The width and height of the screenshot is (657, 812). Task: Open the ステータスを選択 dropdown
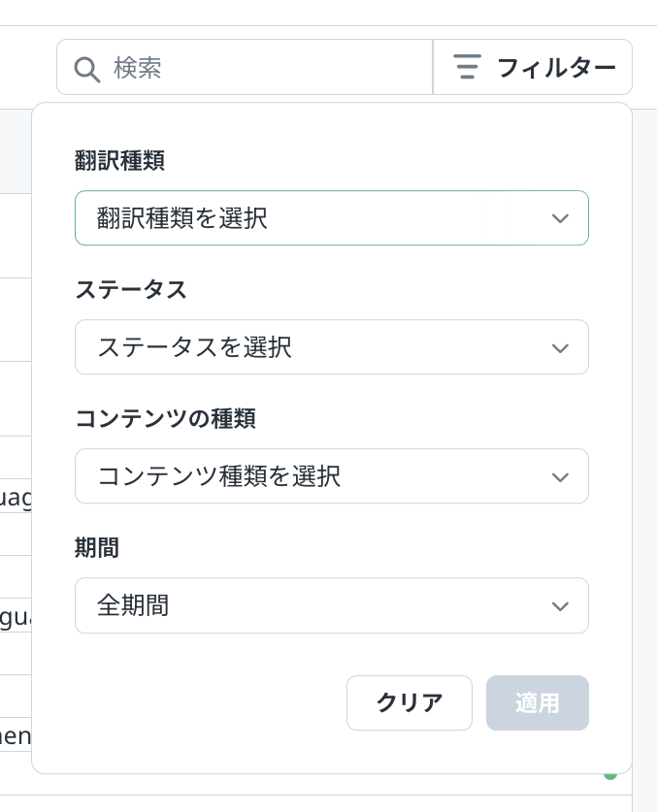[x=332, y=347]
